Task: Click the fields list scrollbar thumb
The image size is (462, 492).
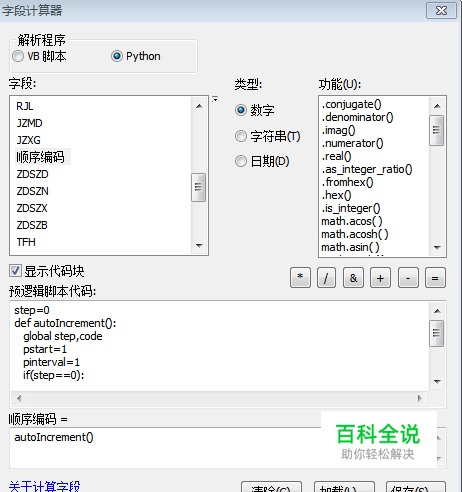Action: pyautogui.click(x=199, y=187)
